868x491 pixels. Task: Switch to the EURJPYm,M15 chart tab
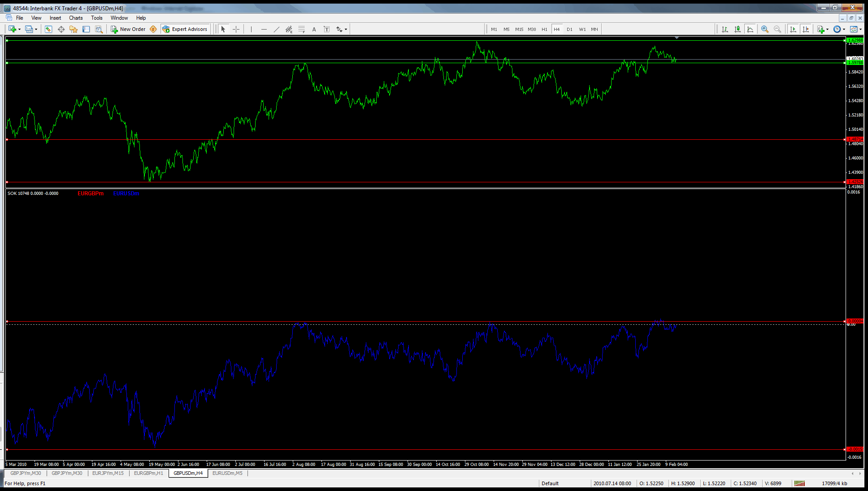pos(108,473)
